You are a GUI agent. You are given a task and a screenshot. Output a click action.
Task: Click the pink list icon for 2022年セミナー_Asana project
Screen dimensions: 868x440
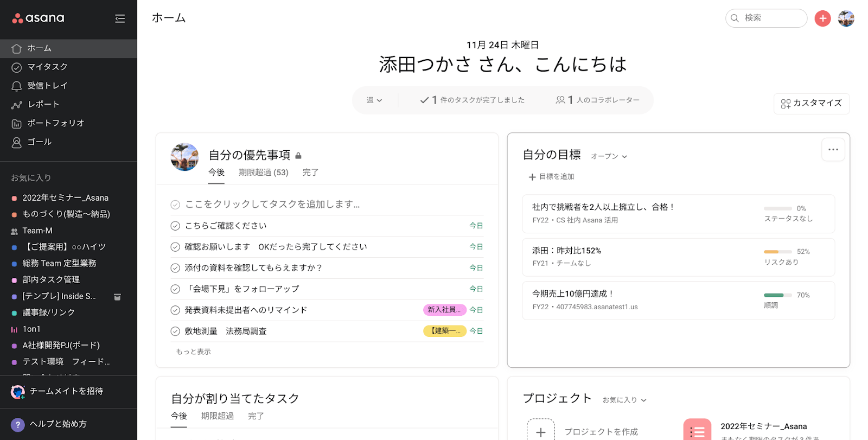(x=697, y=430)
